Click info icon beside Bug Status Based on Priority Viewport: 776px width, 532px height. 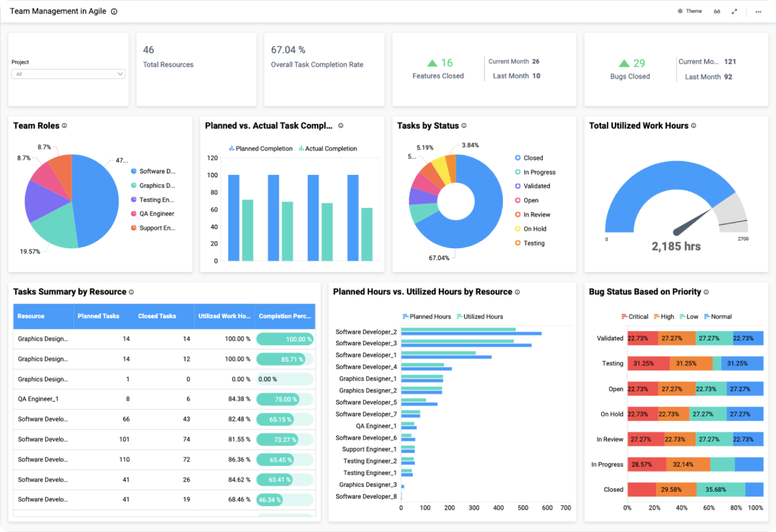tap(706, 292)
